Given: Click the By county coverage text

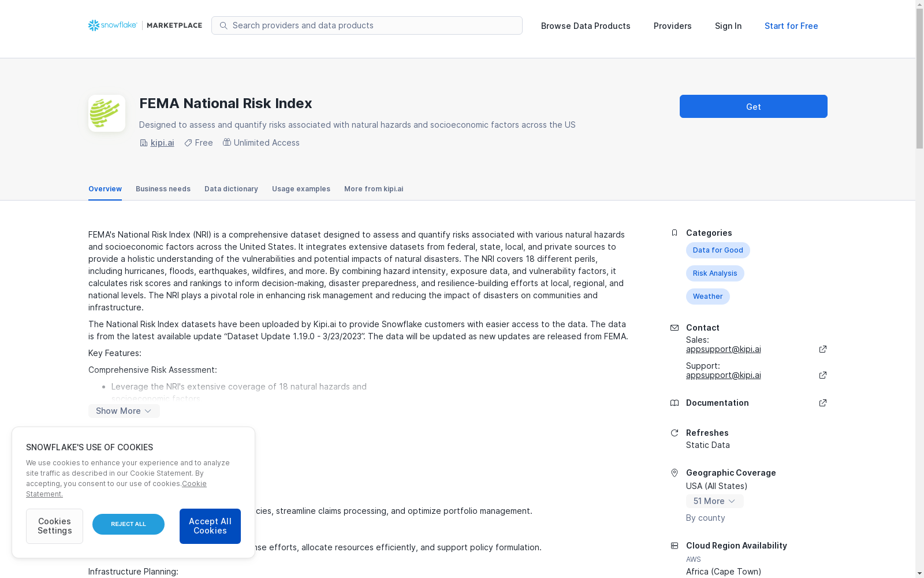Looking at the screenshot, I should click(x=706, y=518).
